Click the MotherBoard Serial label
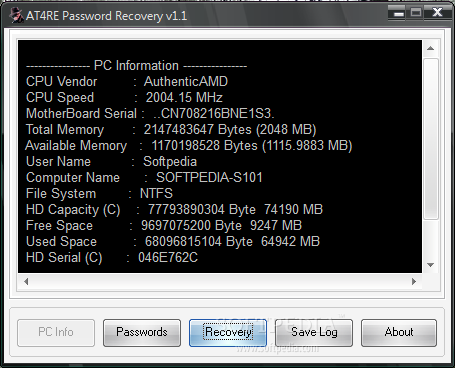Viewport: 455px width, 368px height. click(81, 114)
